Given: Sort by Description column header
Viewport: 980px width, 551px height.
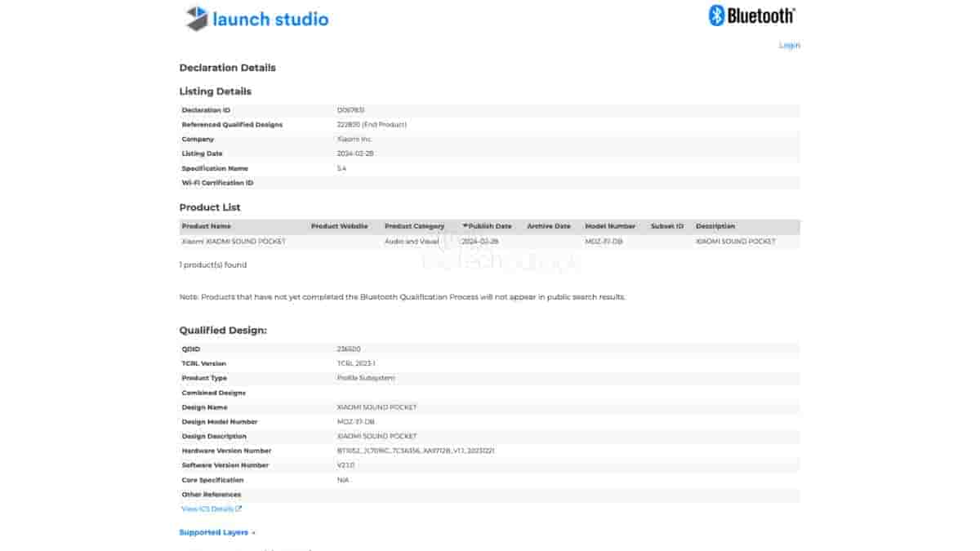Looking at the screenshot, I should coord(715,226).
